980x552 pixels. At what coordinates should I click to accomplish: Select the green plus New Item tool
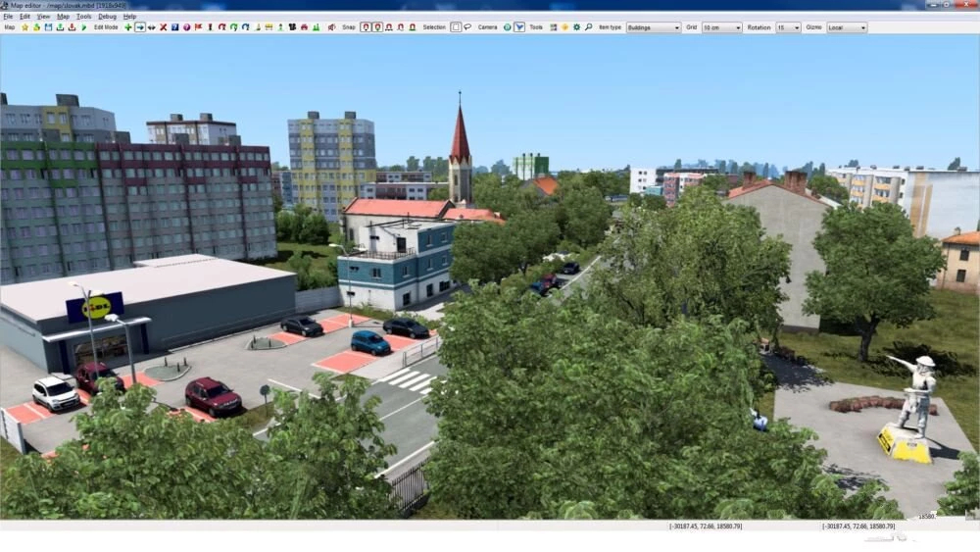pyautogui.click(x=128, y=27)
